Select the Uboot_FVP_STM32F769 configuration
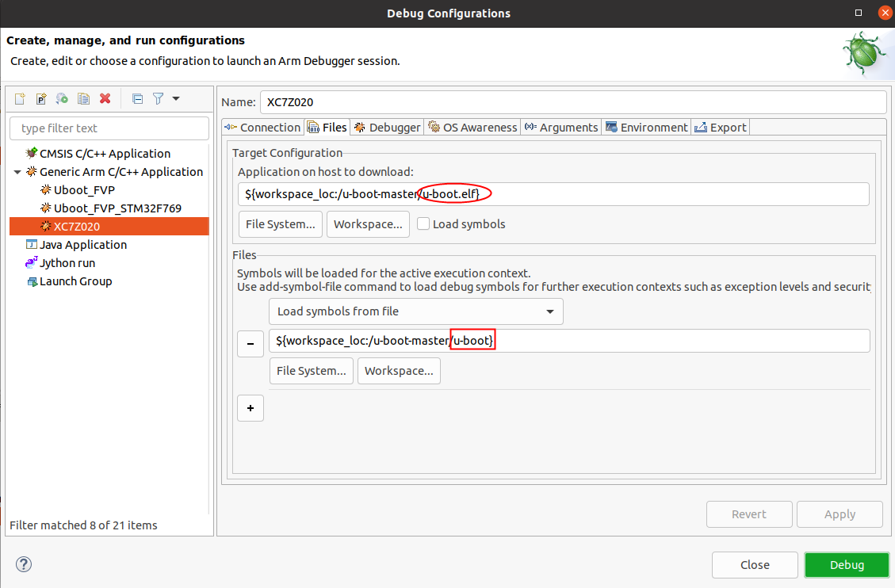 pos(117,208)
